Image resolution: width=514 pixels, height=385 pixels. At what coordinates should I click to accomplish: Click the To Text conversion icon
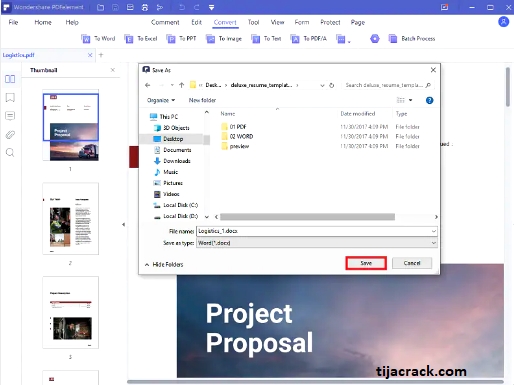pyautogui.click(x=255, y=39)
